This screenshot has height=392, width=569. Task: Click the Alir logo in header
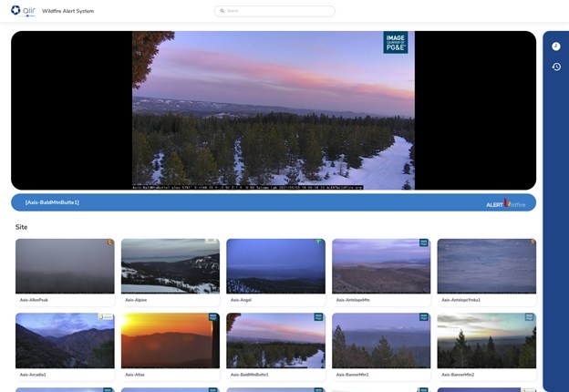tap(23, 11)
